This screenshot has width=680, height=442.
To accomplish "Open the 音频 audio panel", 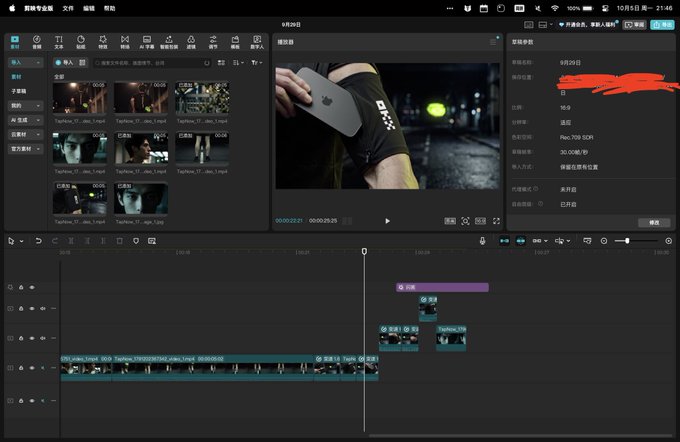I will pyautogui.click(x=37, y=42).
